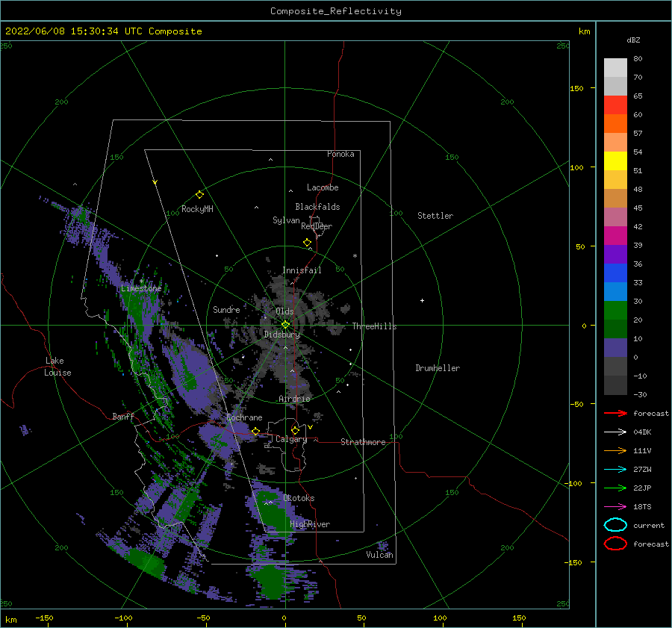This screenshot has height=628, width=672.
Task: Click the Lake Louise label
Action: (57, 367)
